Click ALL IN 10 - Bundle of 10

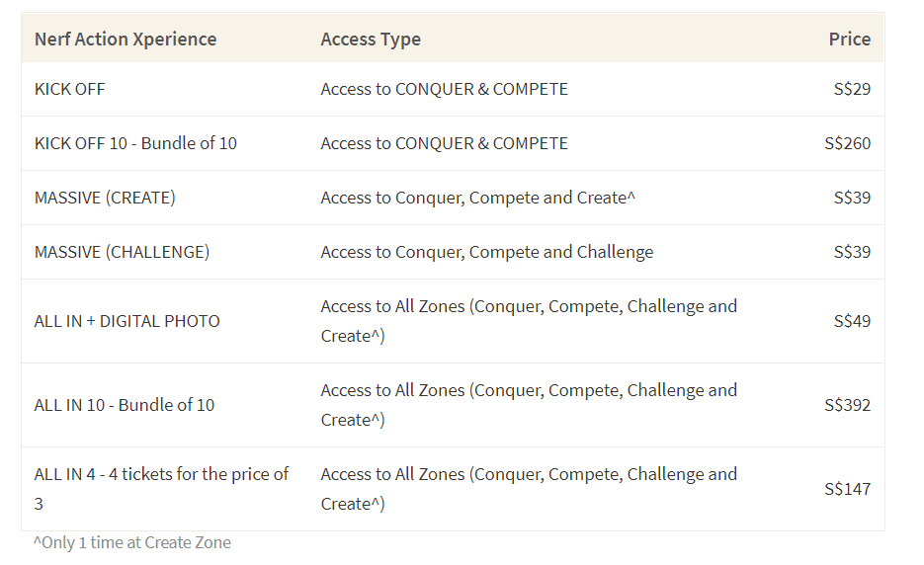click(125, 405)
